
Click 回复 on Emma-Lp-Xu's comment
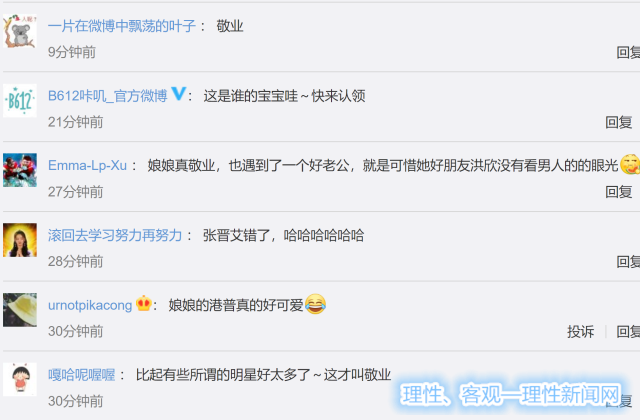point(619,192)
